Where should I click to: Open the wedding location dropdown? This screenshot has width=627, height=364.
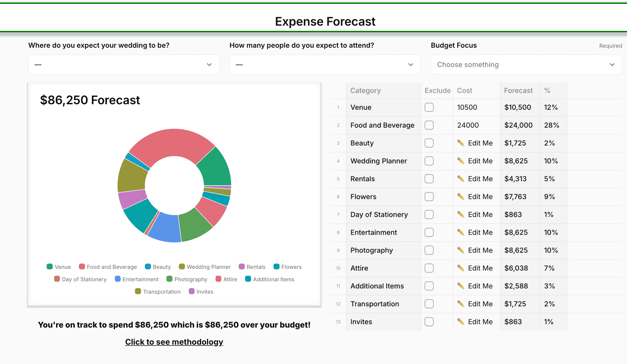(x=124, y=65)
